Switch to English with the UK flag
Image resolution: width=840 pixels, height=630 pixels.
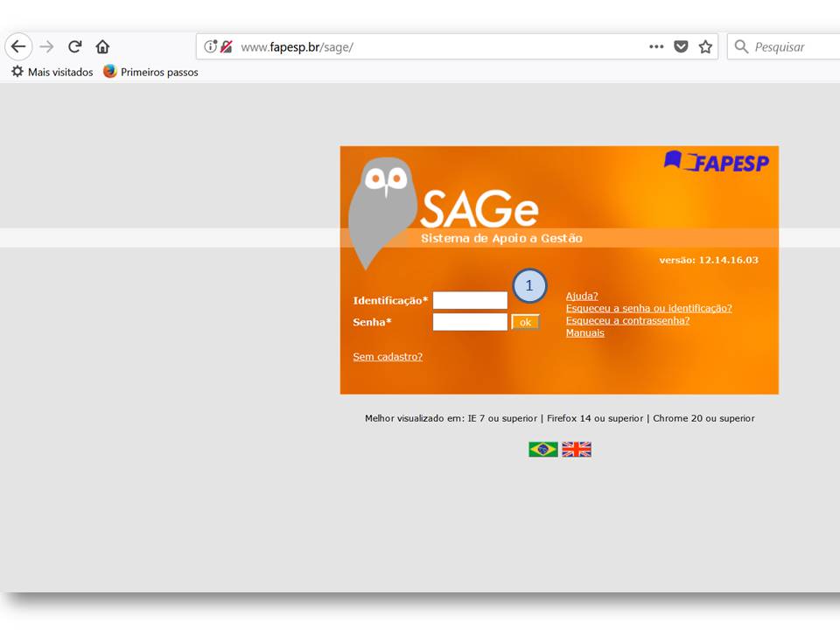pos(577,449)
